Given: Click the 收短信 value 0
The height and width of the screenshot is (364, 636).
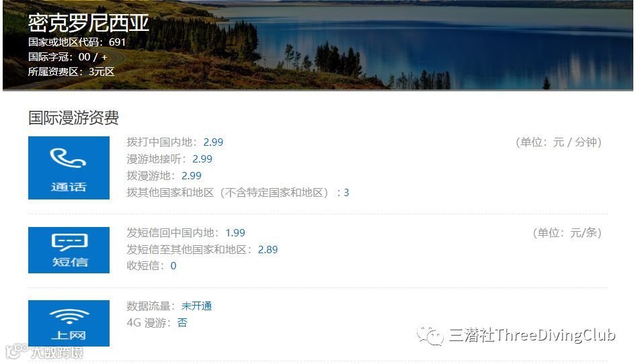Looking at the screenshot, I should [173, 266].
